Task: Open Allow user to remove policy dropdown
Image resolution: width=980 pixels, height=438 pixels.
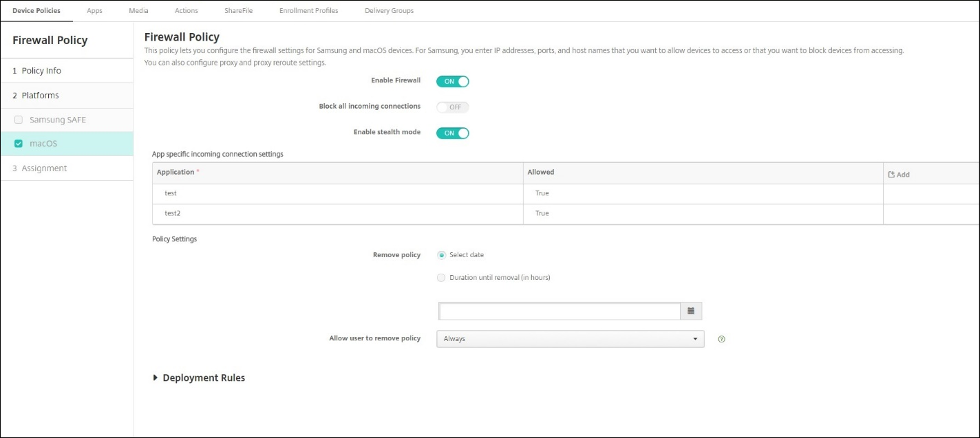Action: [x=570, y=339]
